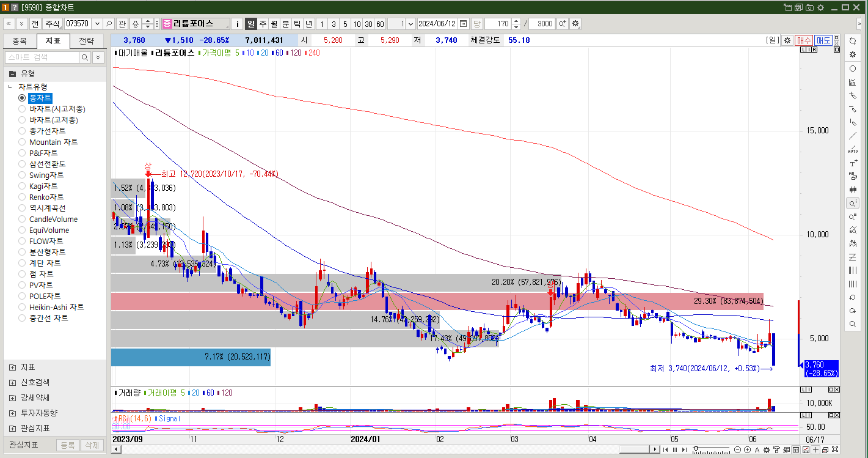This screenshot has height=458, width=868.
Task: Click the 관 button in toolbar
Action: tap(122, 24)
